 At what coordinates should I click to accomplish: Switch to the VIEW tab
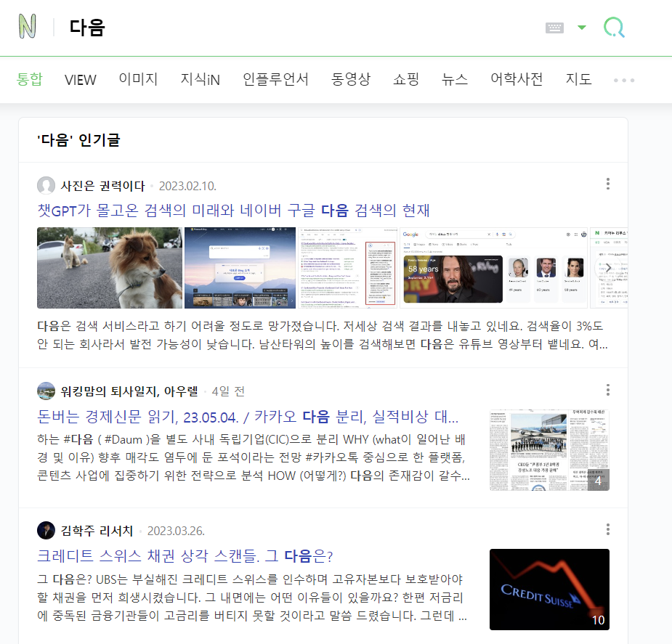click(x=80, y=80)
